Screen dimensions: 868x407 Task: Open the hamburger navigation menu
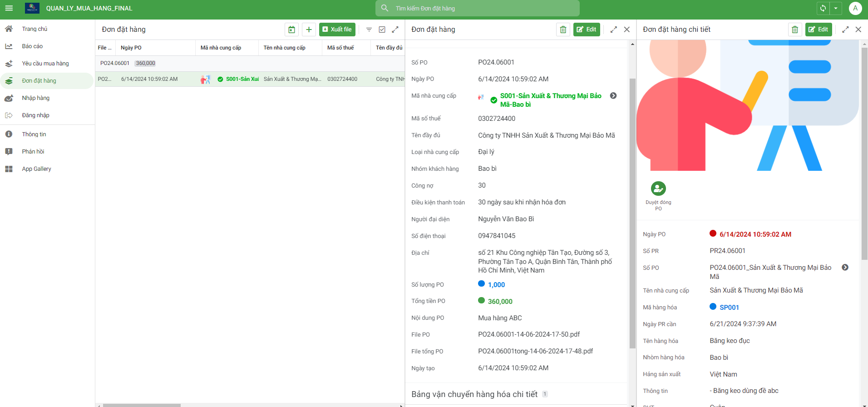tap(9, 8)
